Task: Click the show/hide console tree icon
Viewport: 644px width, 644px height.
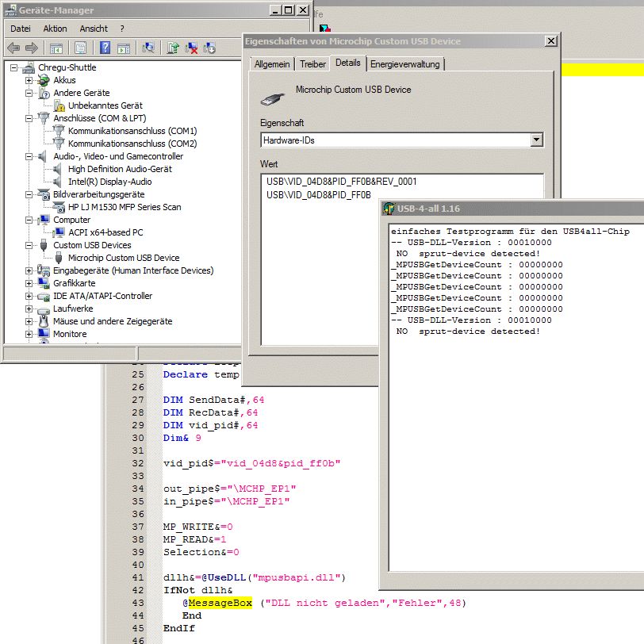Action: pos(56,48)
